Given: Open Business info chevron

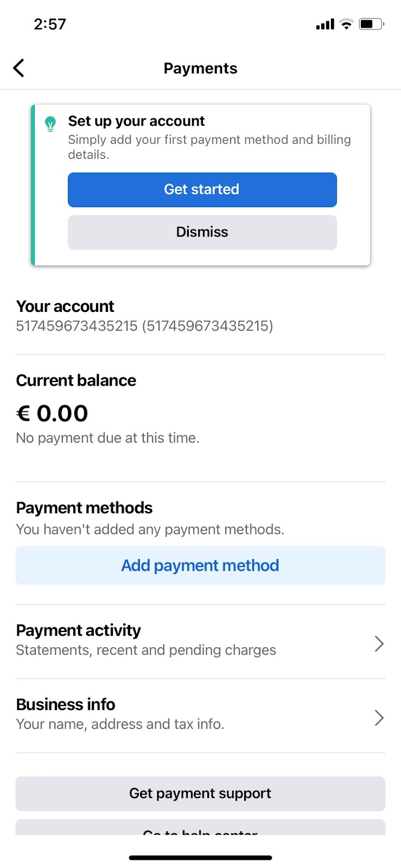Looking at the screenshot, I should (x=379, y=718).
